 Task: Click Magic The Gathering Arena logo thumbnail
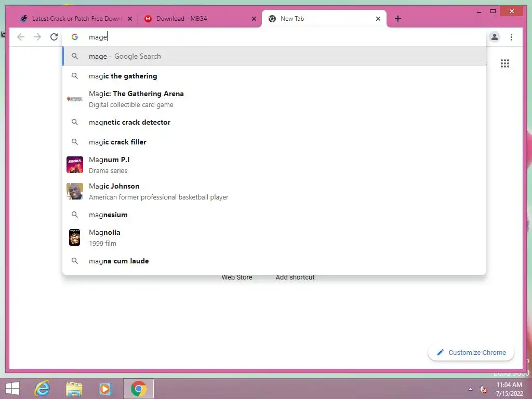coord(75,99)
